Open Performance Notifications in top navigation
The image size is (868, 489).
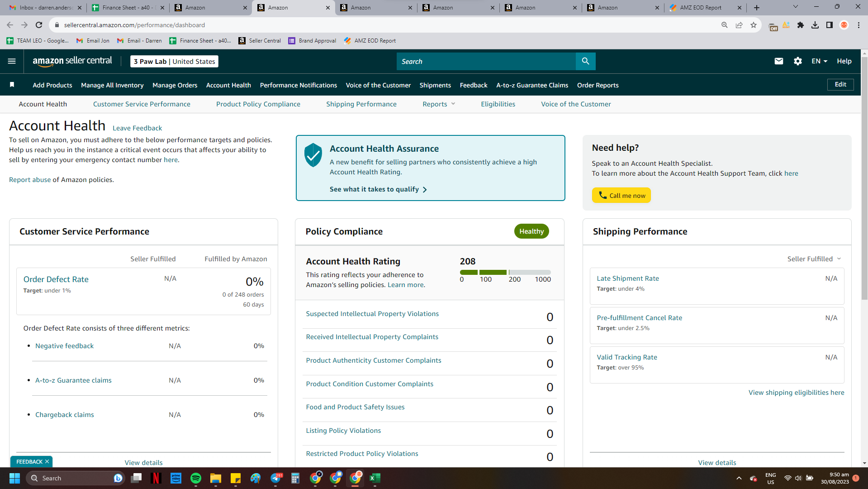tap(298, 85)
